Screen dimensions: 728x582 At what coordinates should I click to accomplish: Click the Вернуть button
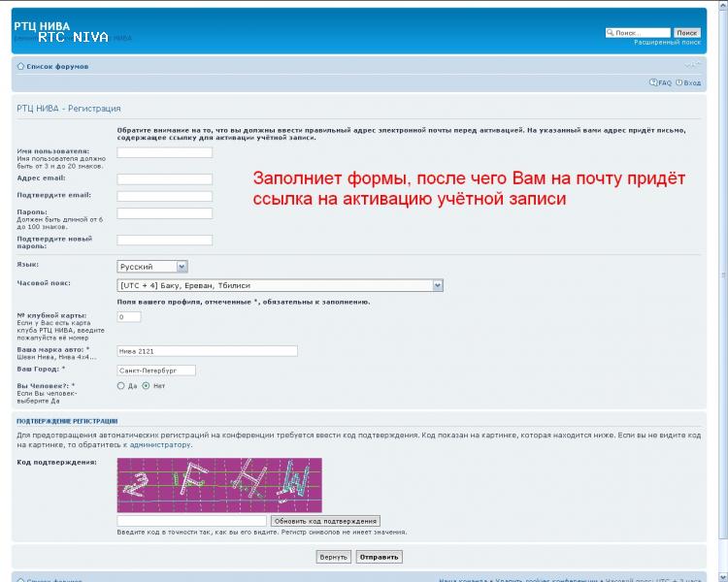[x=333, y=557]
